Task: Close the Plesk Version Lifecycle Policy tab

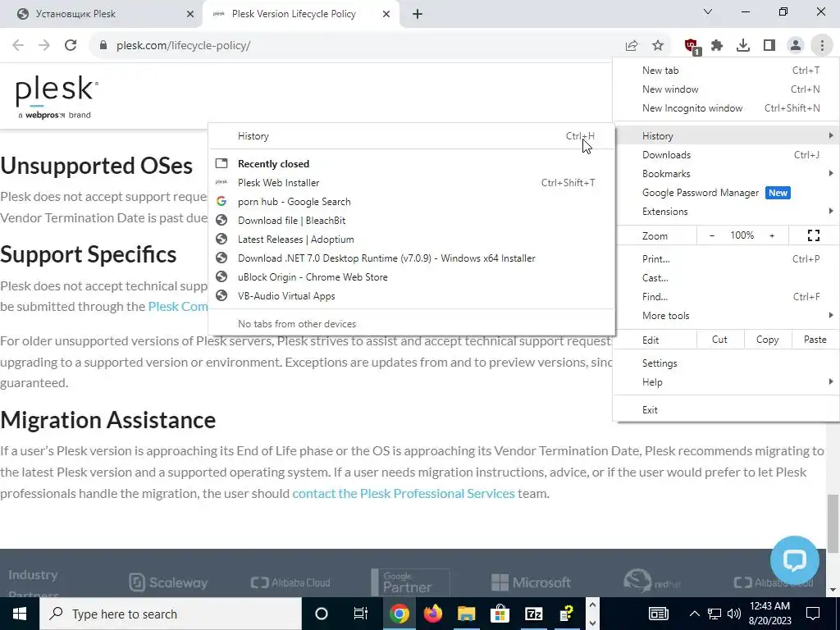Action: pyautogui.click(x=386, y=14)
